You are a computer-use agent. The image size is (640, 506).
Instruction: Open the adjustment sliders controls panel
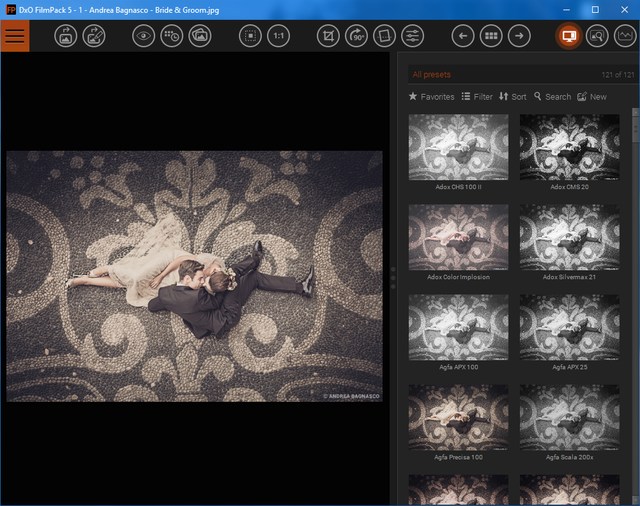(412, 36)
